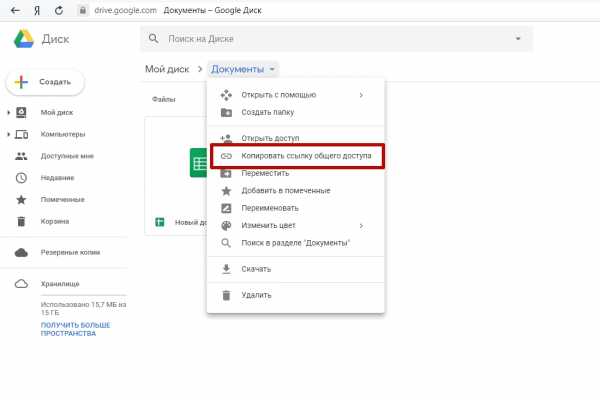The height and width of the screenshot is (400, 600).
Task: Click the Файлы section label
Action: 164,100
